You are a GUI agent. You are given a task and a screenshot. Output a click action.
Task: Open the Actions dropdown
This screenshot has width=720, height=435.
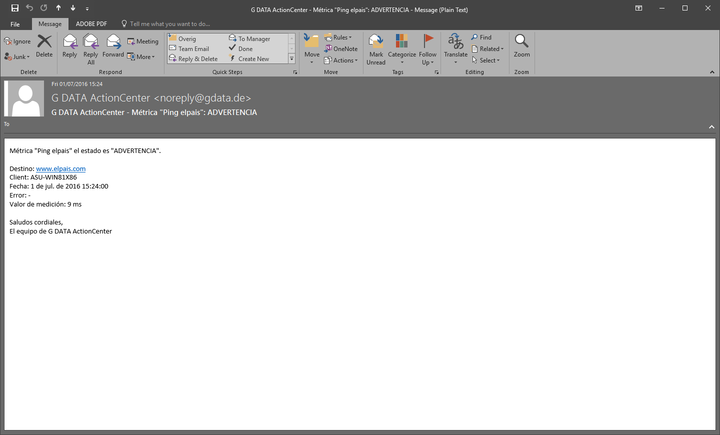[341, 60]
